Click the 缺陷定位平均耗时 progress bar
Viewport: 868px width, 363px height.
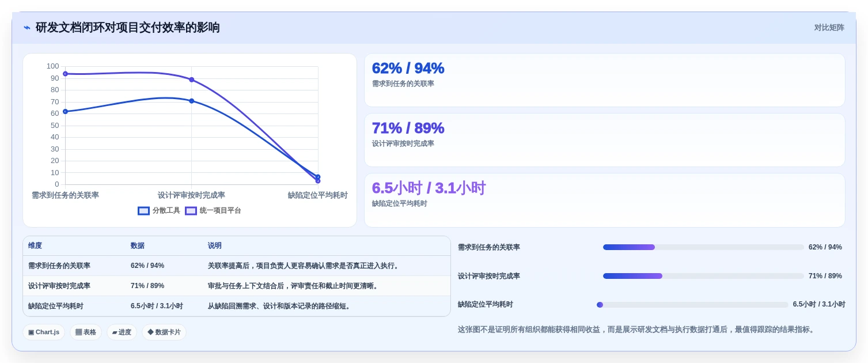tap(692, 305)
